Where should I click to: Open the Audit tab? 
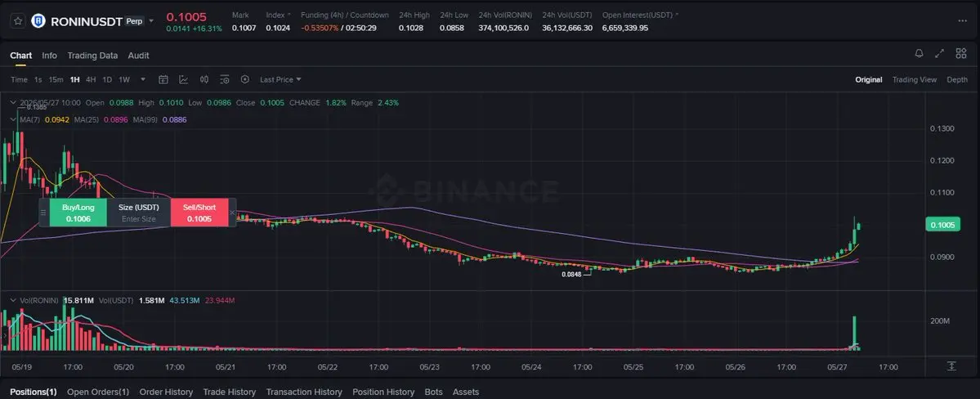pyautogui.click(x=138, y=55)
